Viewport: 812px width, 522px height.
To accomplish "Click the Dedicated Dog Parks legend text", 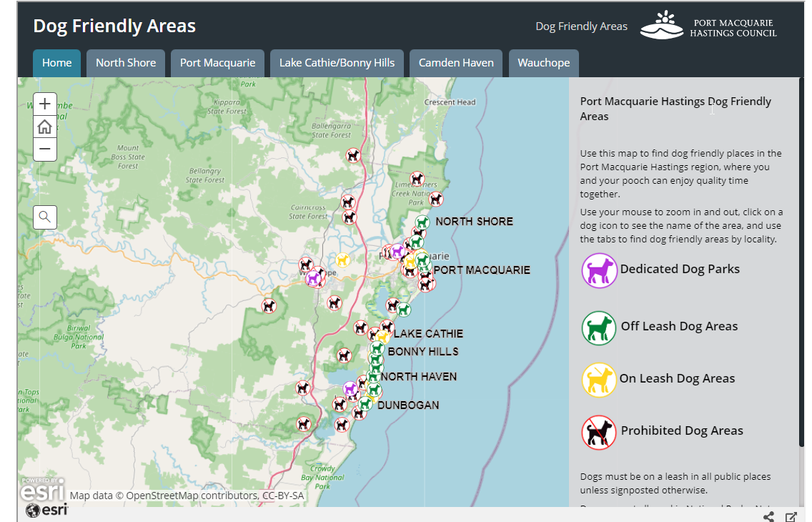I will click(x=680, y=270).
